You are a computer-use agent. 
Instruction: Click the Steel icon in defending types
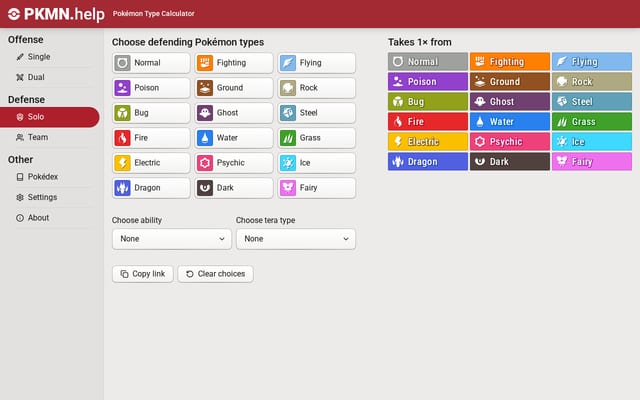click(288, 113)
